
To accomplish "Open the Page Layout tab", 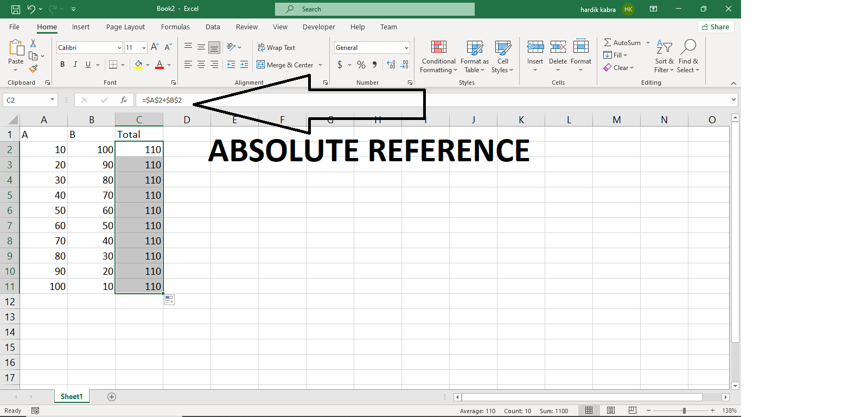I will coord(125,27).
